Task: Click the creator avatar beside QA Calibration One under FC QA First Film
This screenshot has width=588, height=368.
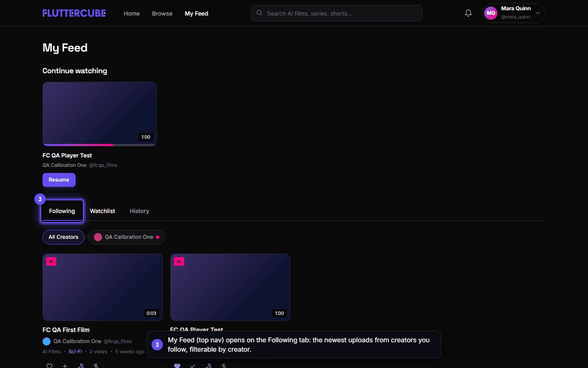Action: [47, 341]
